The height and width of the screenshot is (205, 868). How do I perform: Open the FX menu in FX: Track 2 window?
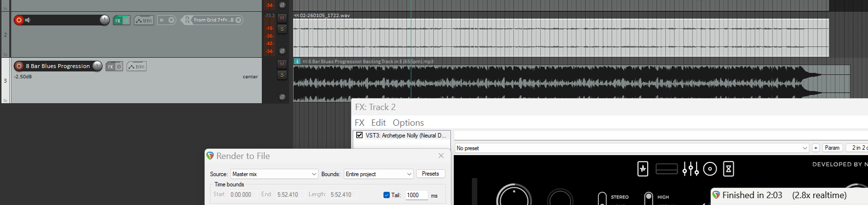[x=360, y=123]
